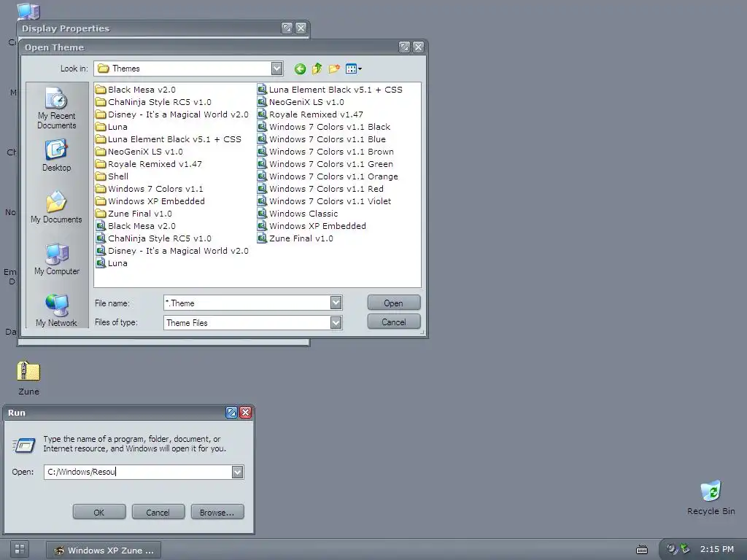Viewport: 747px width, 560px height.
Task: Select the Windows Classic theme file
Action: [298, 214]
